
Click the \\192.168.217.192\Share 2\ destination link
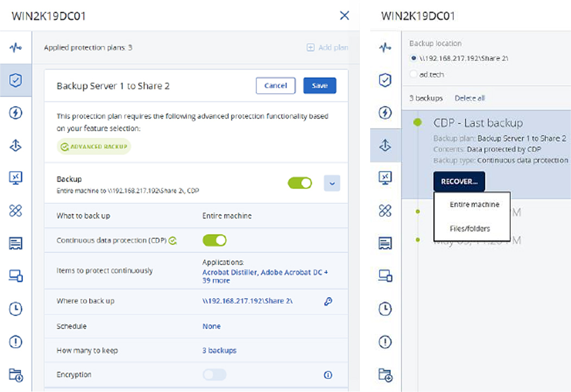click(248, 301)
